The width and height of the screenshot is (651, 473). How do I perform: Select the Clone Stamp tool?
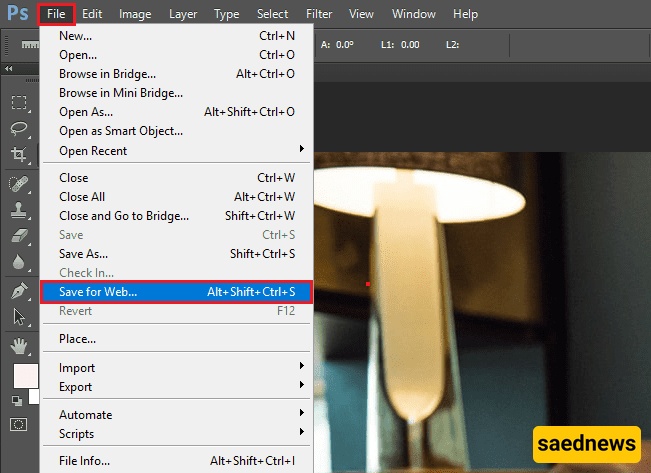point(19,211)
